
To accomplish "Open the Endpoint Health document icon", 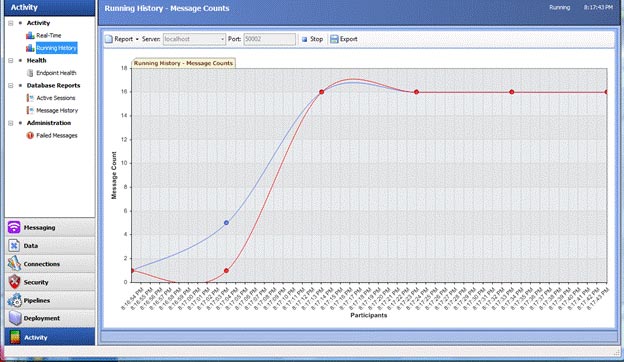I will pyautogui.click(x=30, y=73).
